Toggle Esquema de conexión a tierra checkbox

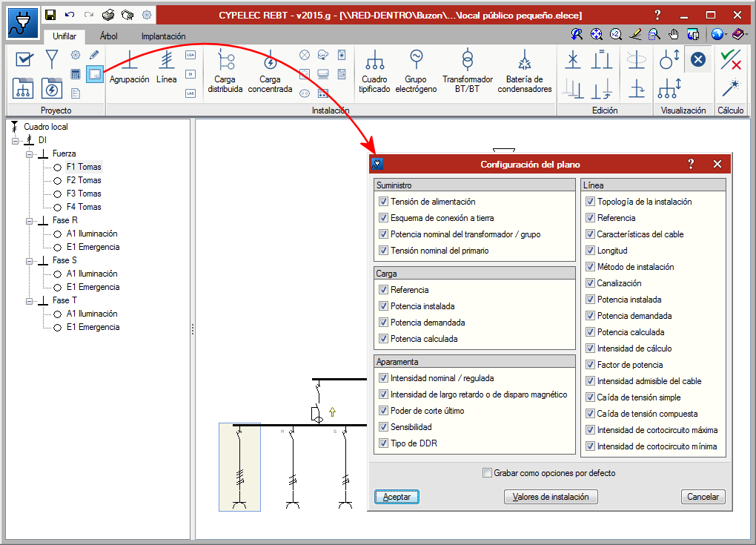click(x=383, y=217)
